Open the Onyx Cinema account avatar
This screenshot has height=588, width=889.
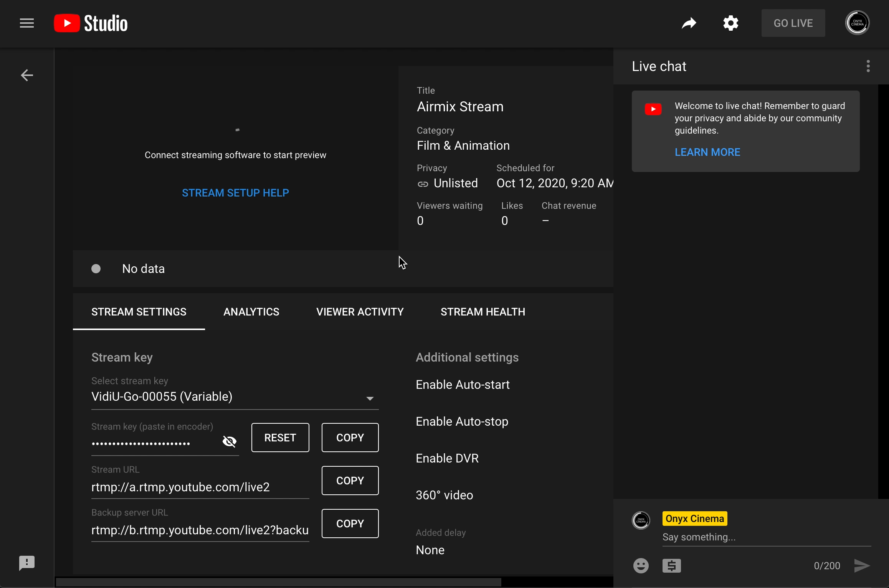tap(857, 23)
